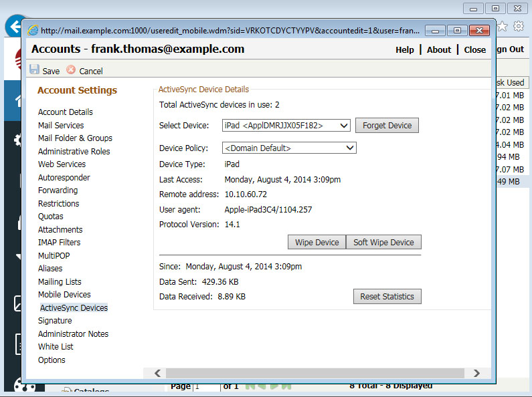Reset Statistics for the device

click(x=387, y=297)
